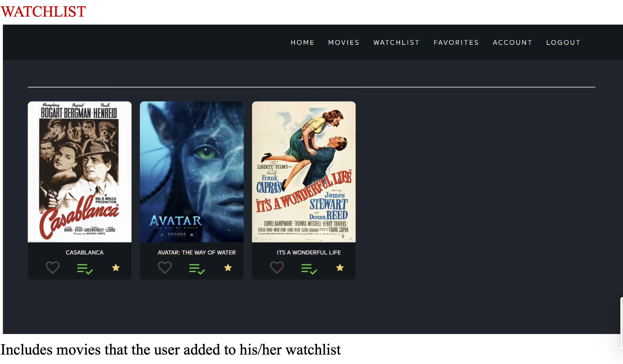This screenshot has width=623, height=364.
Task: Click LOGOUT to sign out
Action: coord(563,42)
